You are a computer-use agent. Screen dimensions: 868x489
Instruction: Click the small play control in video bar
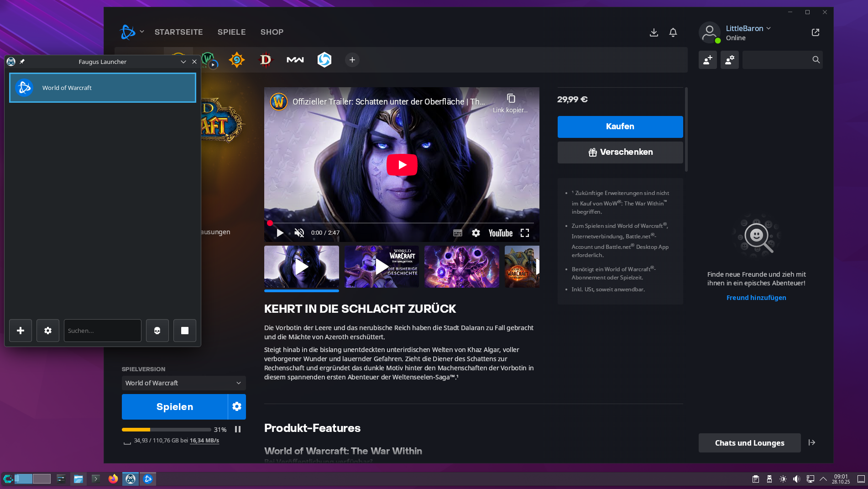click(280, 233)
